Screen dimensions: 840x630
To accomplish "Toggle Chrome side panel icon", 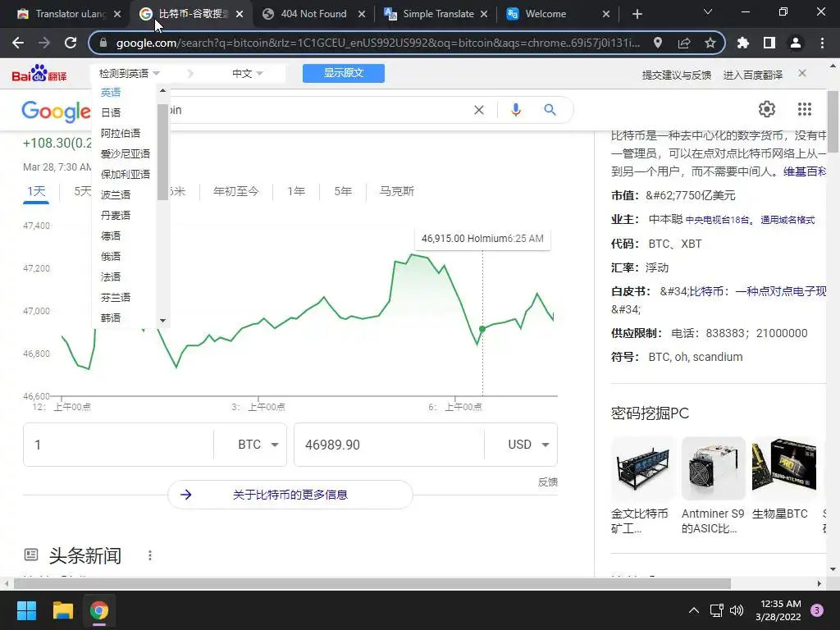I will (x=769, y=43).
